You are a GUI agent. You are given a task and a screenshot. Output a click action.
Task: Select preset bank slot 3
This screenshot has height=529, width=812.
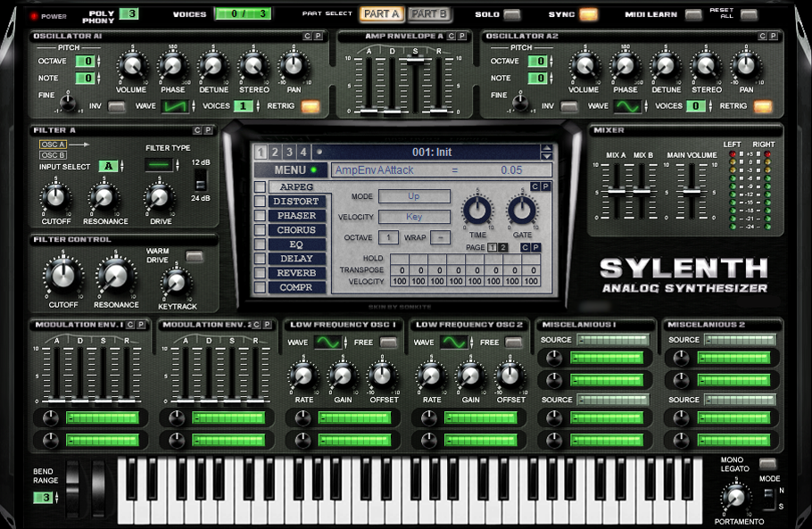[x=289, y=153]
